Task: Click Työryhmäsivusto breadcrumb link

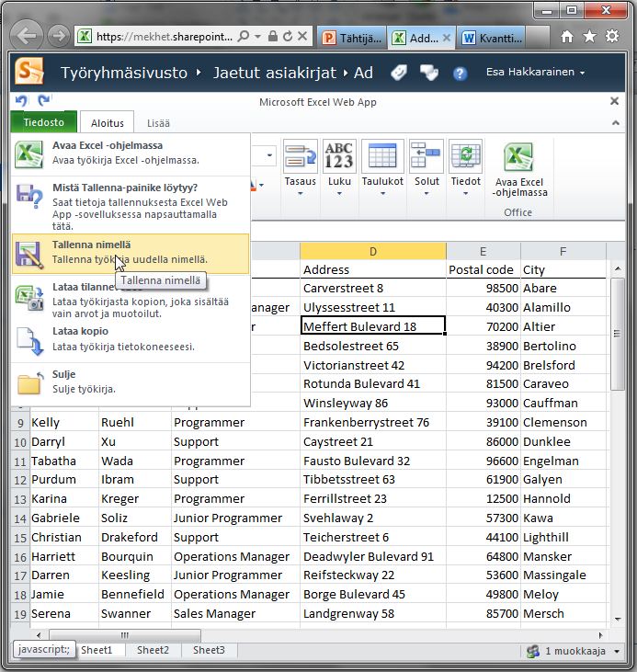Action: coord(124,73)
